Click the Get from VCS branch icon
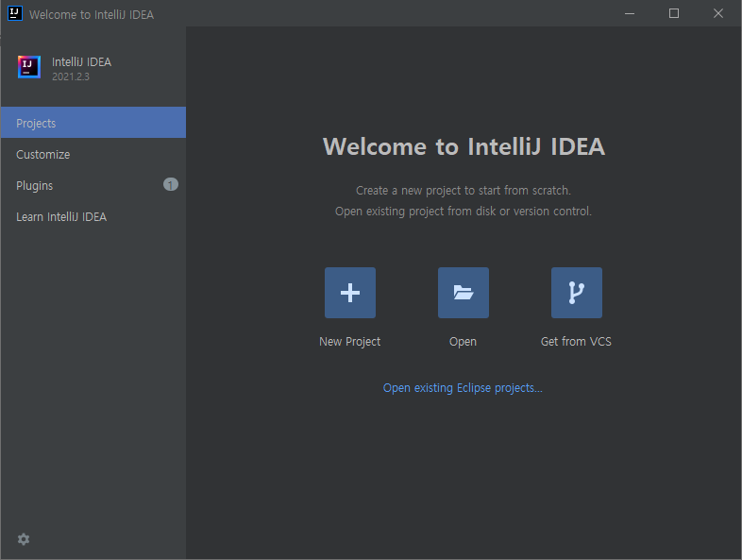Screen dimensions: 742x560 coord(577,293)
